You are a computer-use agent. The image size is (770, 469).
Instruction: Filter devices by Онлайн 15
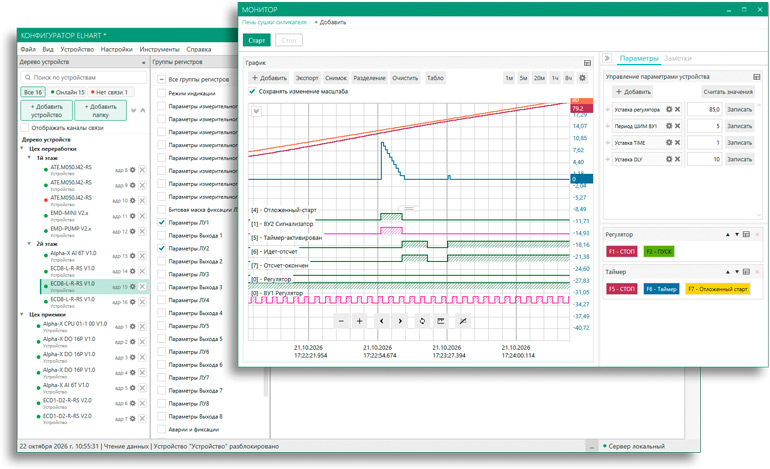pos(67,92)
